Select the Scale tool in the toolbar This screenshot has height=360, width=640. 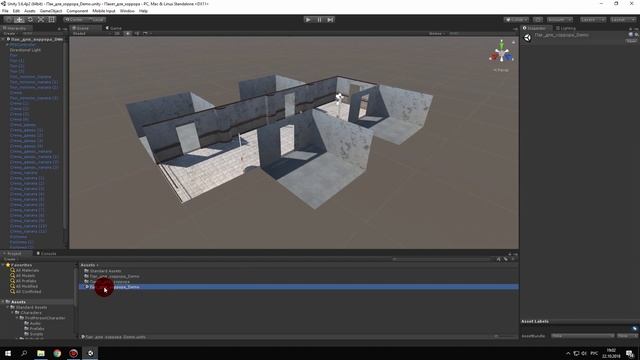41,20
